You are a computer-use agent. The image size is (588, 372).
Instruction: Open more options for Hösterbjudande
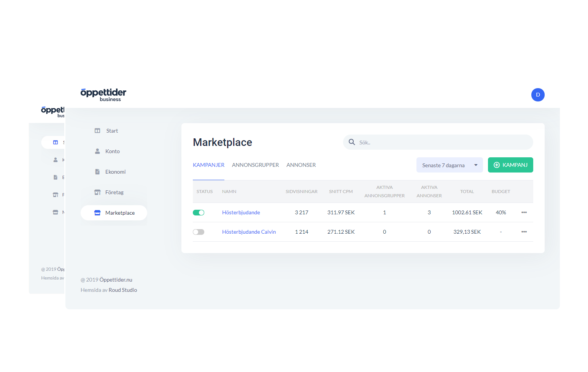(x=524, y=212)
